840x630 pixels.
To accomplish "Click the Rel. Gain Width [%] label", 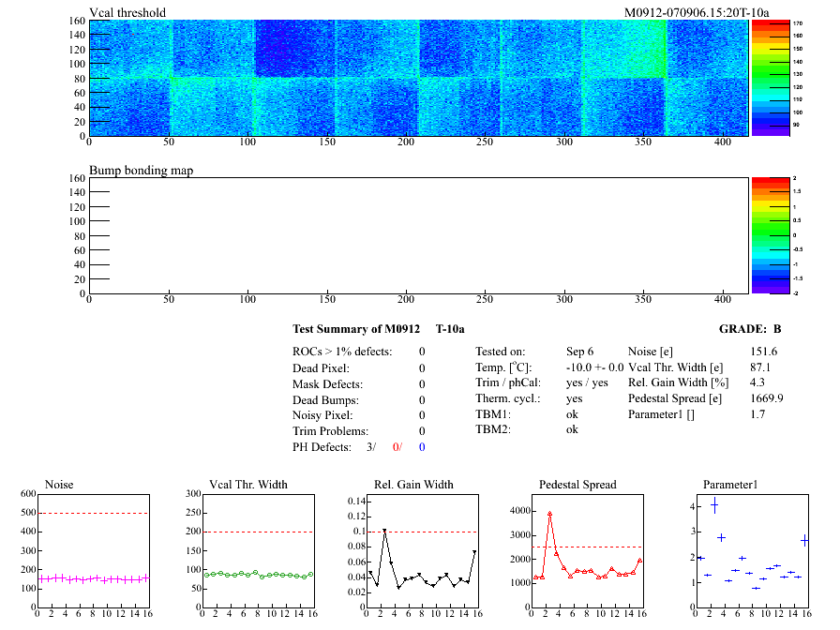I will pos(678,382).
